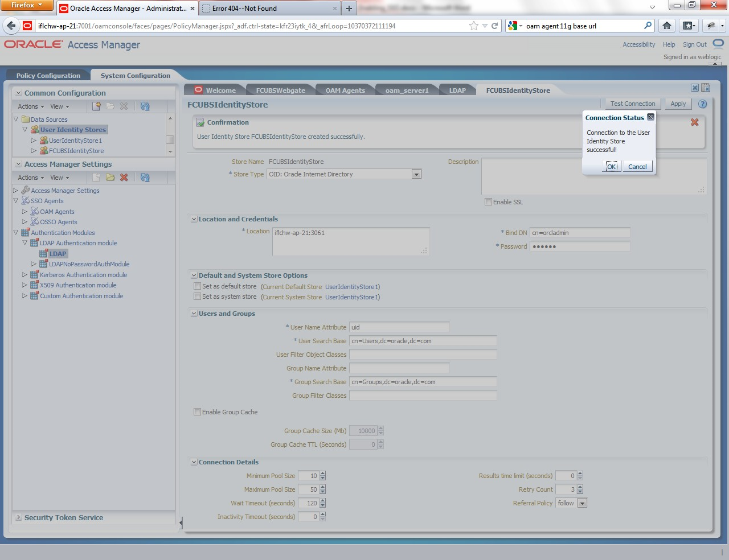Dismiss the Confirmation message with red X
The width and height of the screenshot is (729, 560).
(x=694, y=122)
